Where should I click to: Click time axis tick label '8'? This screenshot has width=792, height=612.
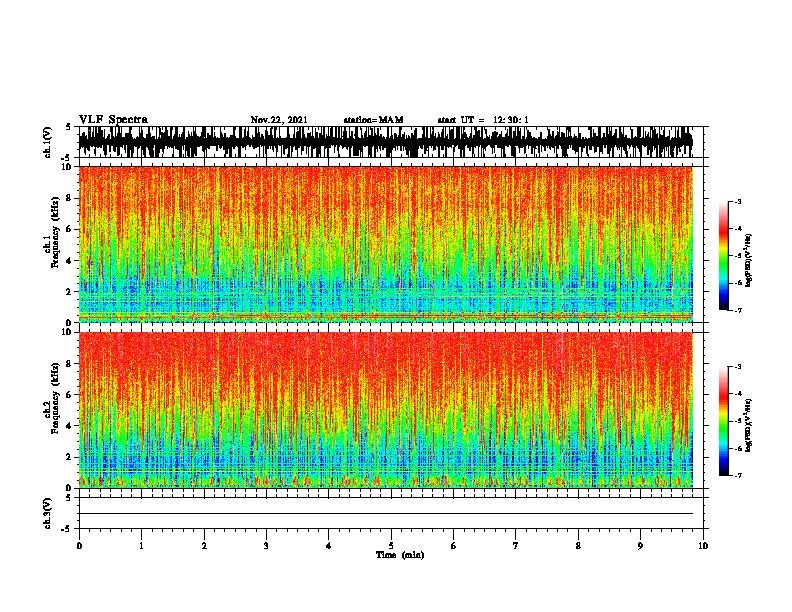click(x=578, y=545)
